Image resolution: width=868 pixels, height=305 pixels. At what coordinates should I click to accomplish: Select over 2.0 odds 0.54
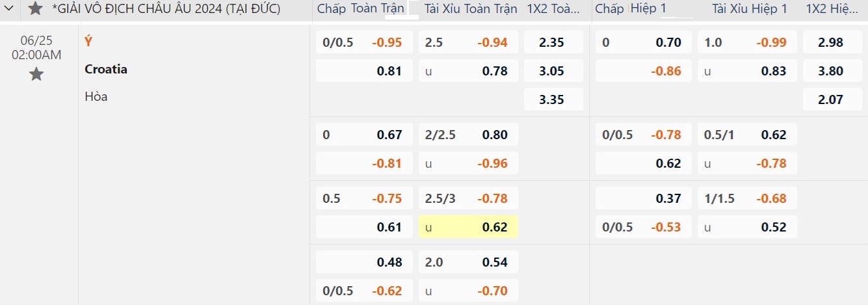pos(468,262)
